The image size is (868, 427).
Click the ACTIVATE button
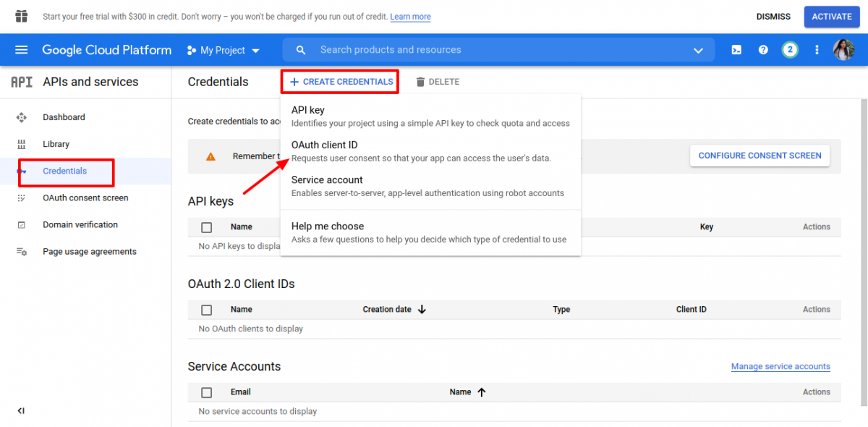click(x=831, y=16)
